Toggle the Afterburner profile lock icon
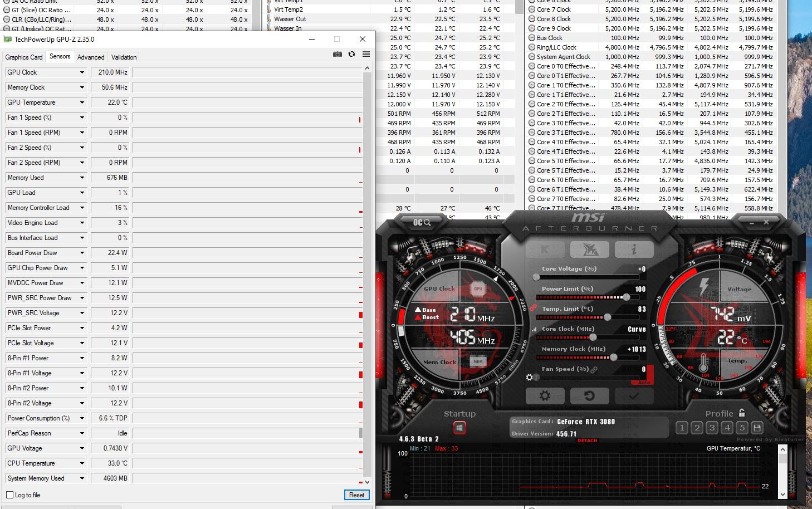This screenshot has width=812, height=509. (x=741, y=413)
